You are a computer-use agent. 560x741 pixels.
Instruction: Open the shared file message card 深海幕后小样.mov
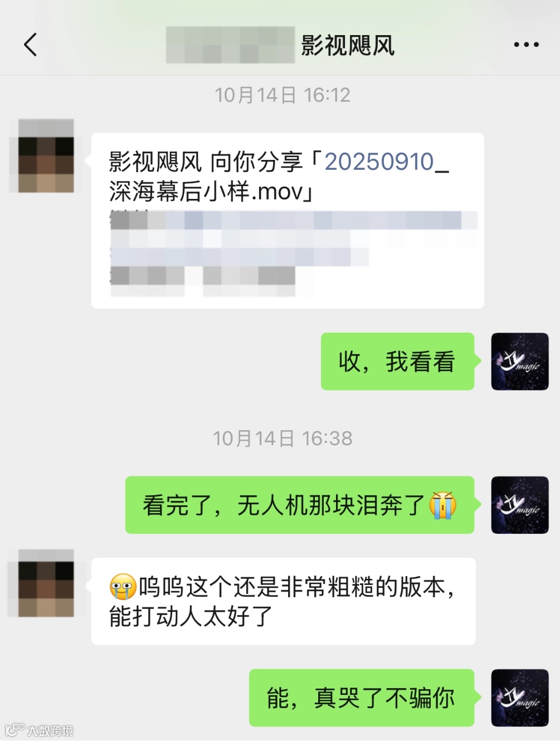tap(288, 221)
